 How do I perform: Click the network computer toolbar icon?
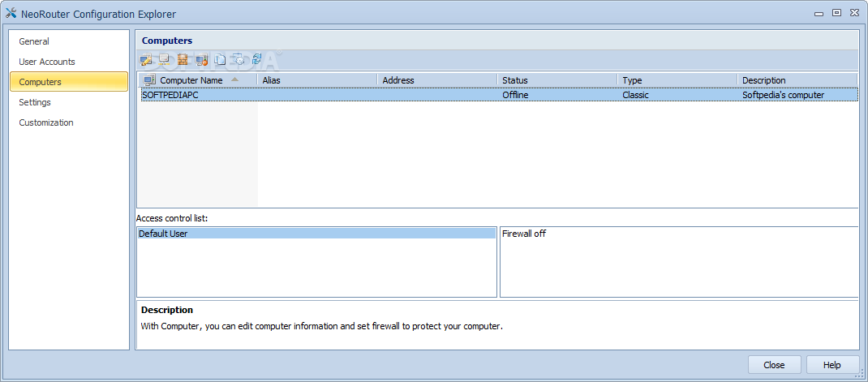(164, 59)
